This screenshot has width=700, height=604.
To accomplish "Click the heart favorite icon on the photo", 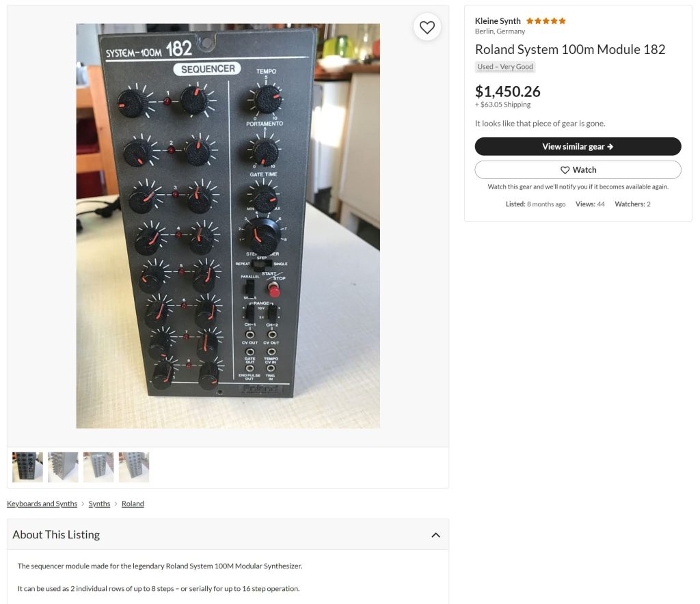I will tap(427, 27).
